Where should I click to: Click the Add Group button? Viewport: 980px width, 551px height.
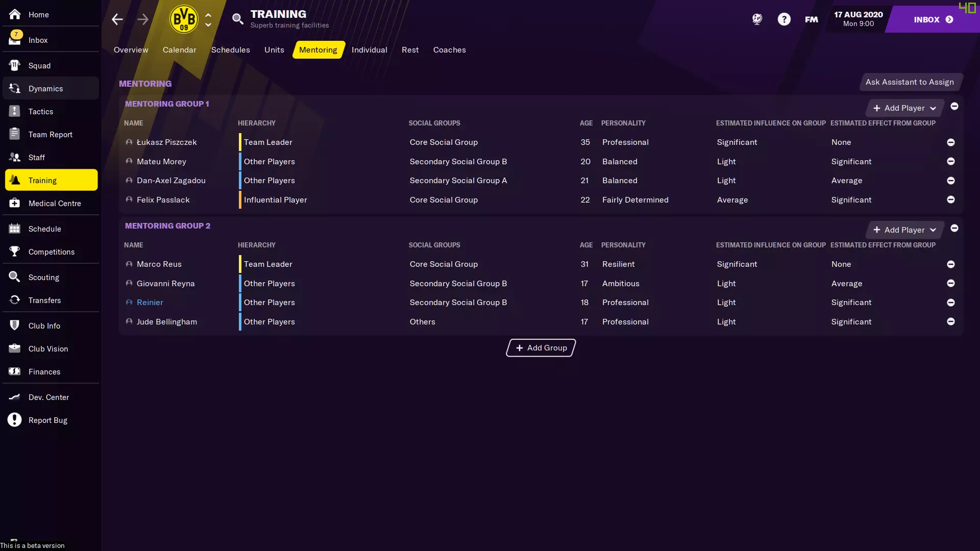(x=541, y=348)
